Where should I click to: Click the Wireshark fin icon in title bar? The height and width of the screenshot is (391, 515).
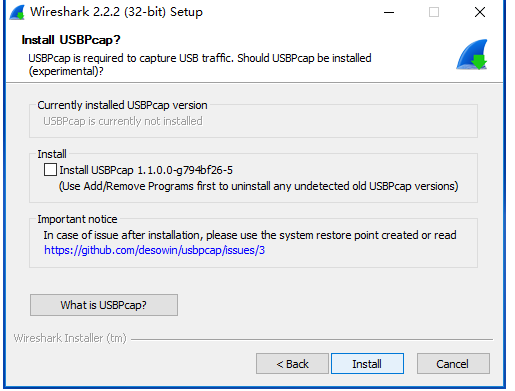(17, 12)
